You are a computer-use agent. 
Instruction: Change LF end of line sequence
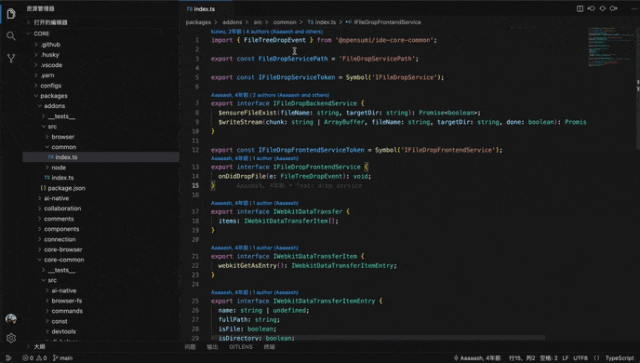(x=565, y=358)
